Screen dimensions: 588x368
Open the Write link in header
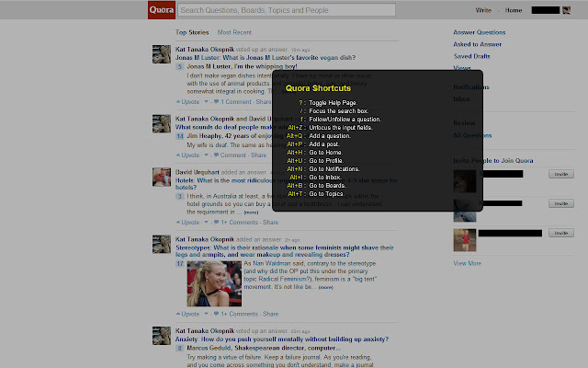(483, 10)
